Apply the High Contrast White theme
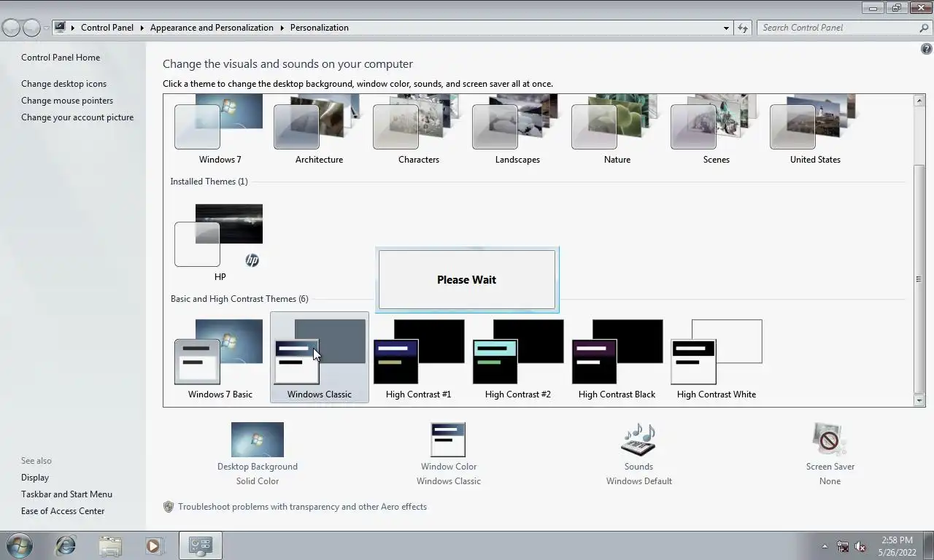The height and width of the screenshot is (560, 934). tap(716, 359)
